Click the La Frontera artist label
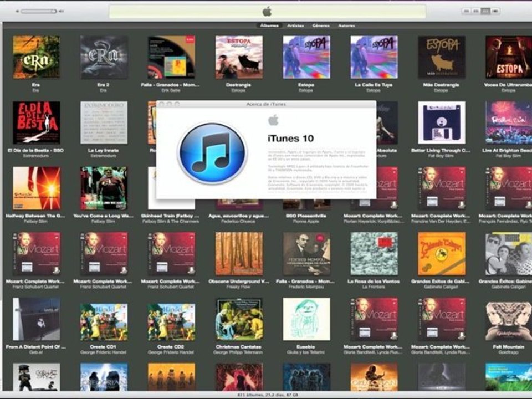 pos(373,287)
